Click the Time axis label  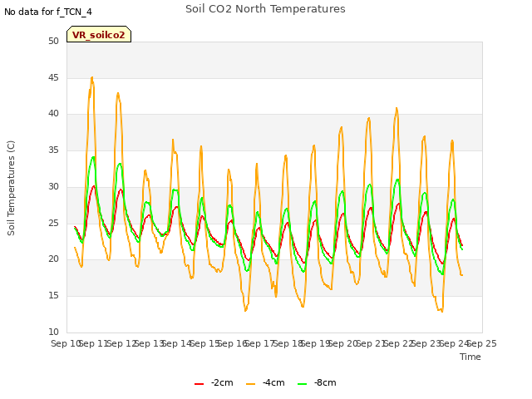click(470, 357)
